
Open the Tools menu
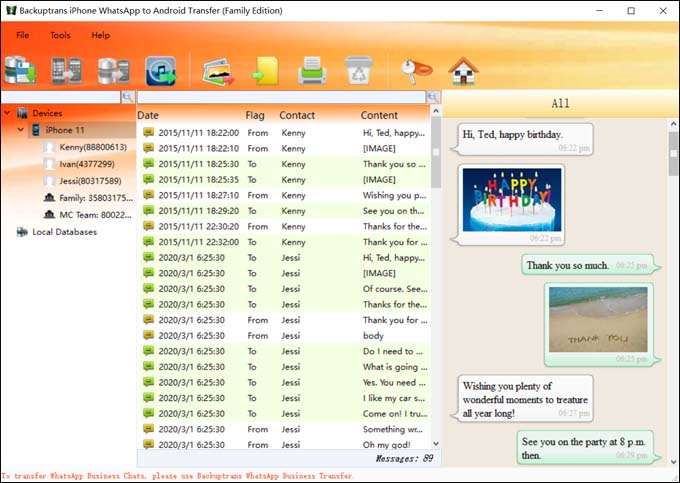click(60, 35)
